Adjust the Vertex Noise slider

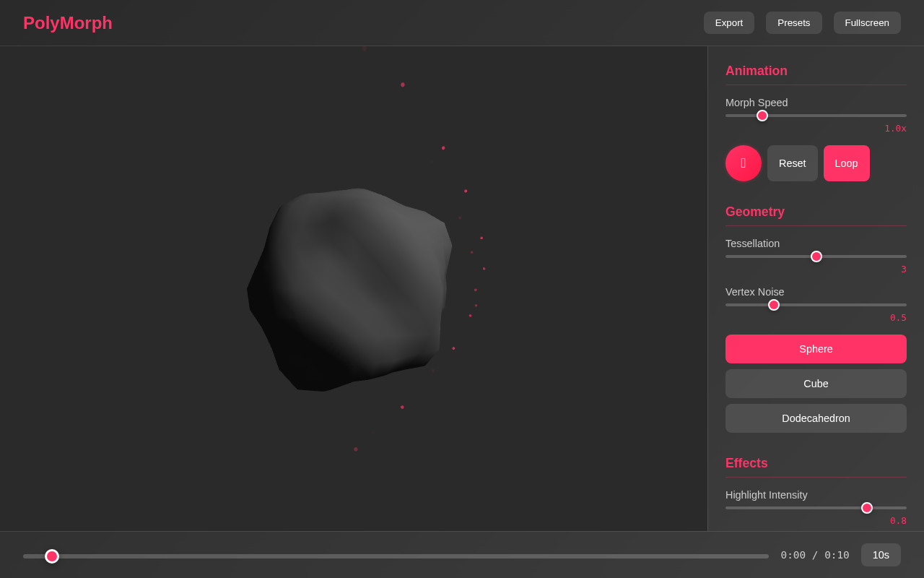pos(773,305)
